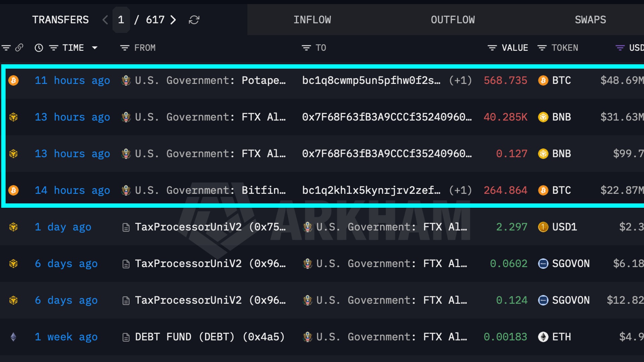The image size is (644, 362).
Task: Open address bc1q2khlx5kynrjrv2zef…
Action: (371, 190)
